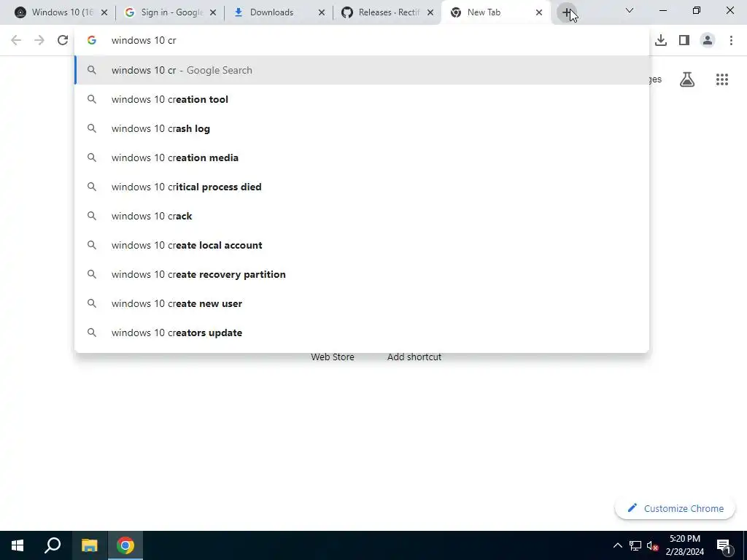The image size is (747, 560).
Task: Select 'windows 10 creators update' suggestion
Action: (x=362, y=332)
